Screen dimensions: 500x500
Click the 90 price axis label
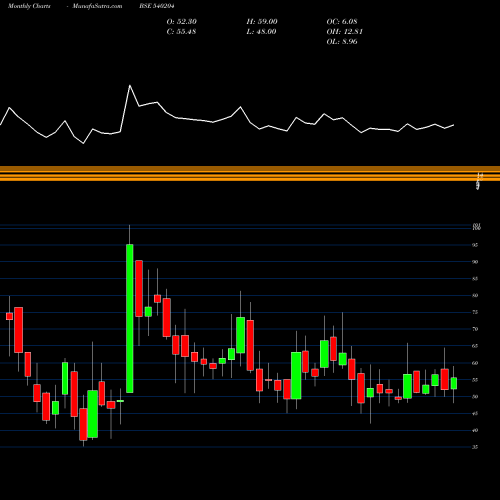(475, 262)
